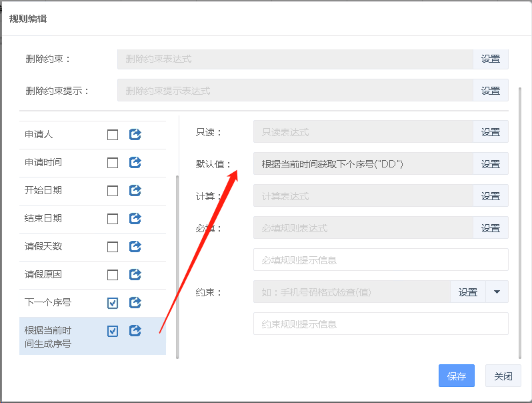Expand the dropdown arrow beside 约束 设置
The height and width of the screenshot is (403, 532).
click(x=497, y=292)
